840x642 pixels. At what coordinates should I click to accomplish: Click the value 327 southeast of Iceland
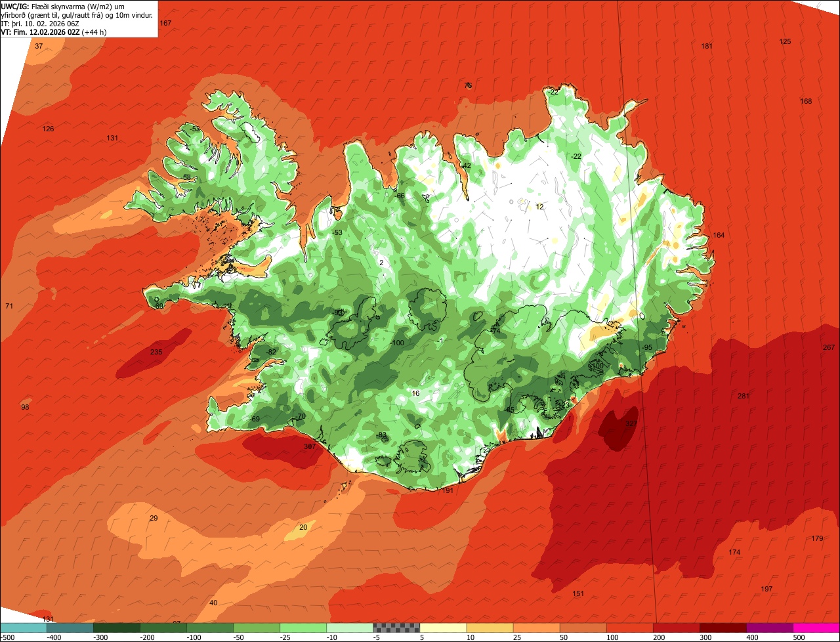[631, 423]
